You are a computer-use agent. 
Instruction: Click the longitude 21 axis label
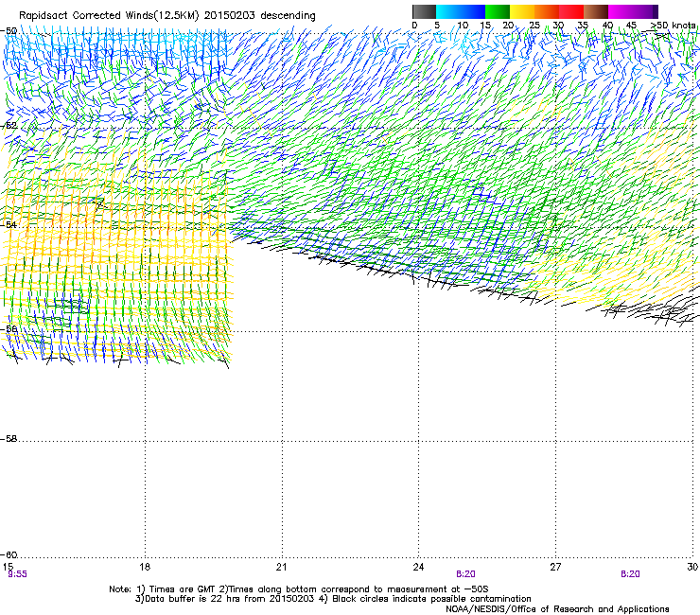click(281, 567)
